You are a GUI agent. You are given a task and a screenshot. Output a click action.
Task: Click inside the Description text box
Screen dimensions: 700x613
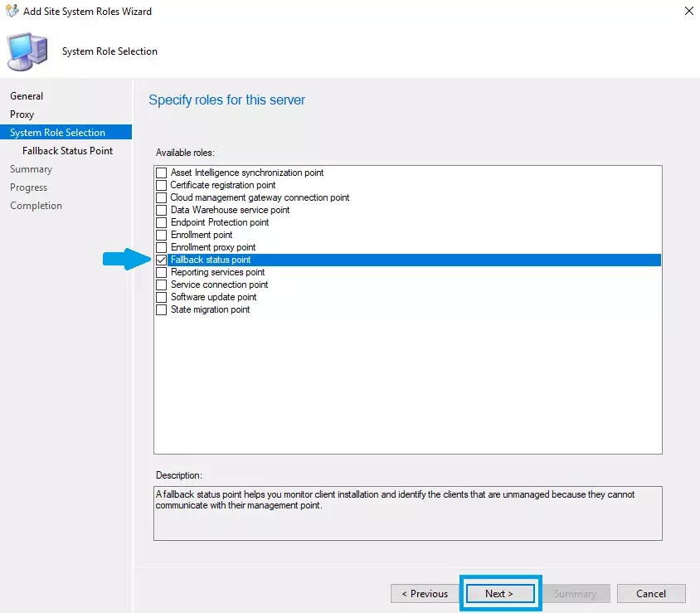[x=407, y=513]
